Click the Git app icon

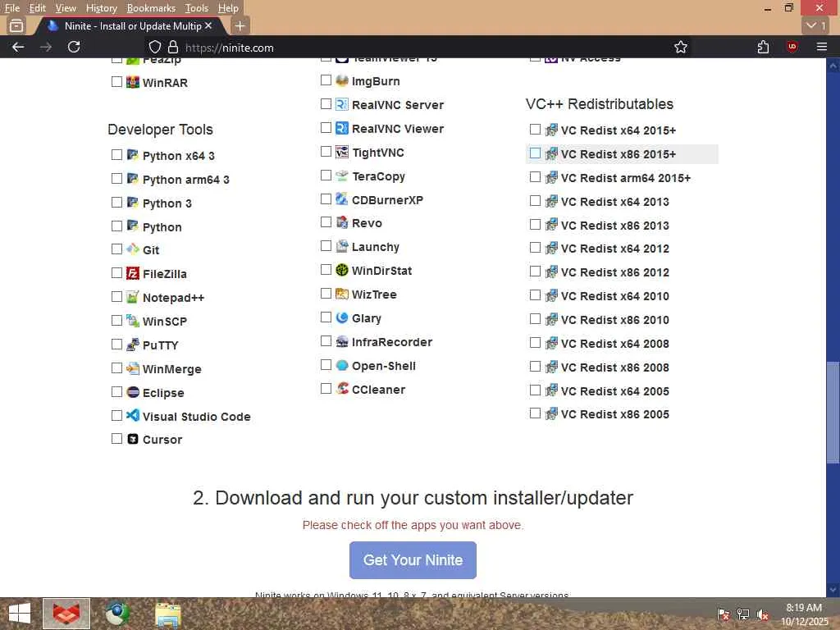pos(132,249)
